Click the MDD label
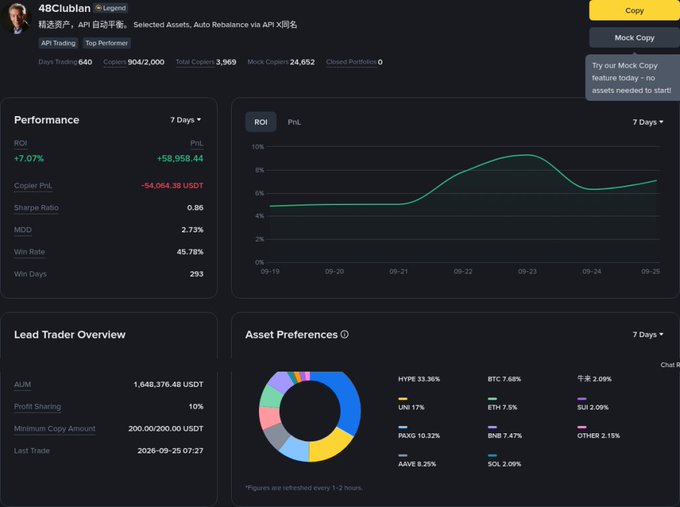This screenshot has height=507, width=680. coord(23,230)
